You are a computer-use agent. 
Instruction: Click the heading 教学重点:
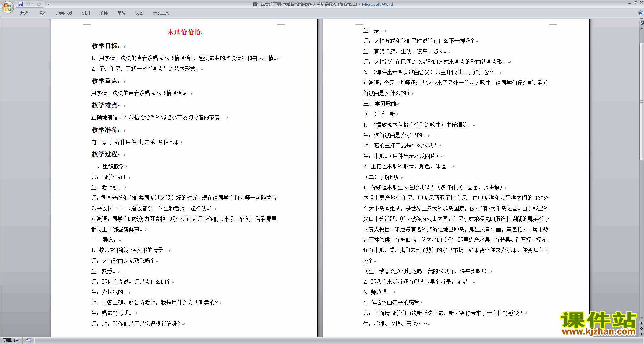(x=106, y=81)
